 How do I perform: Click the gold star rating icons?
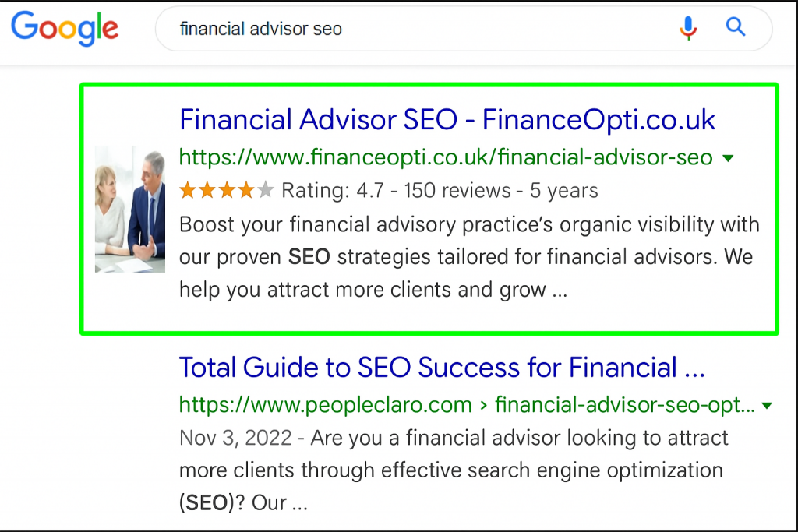point(217,190)
